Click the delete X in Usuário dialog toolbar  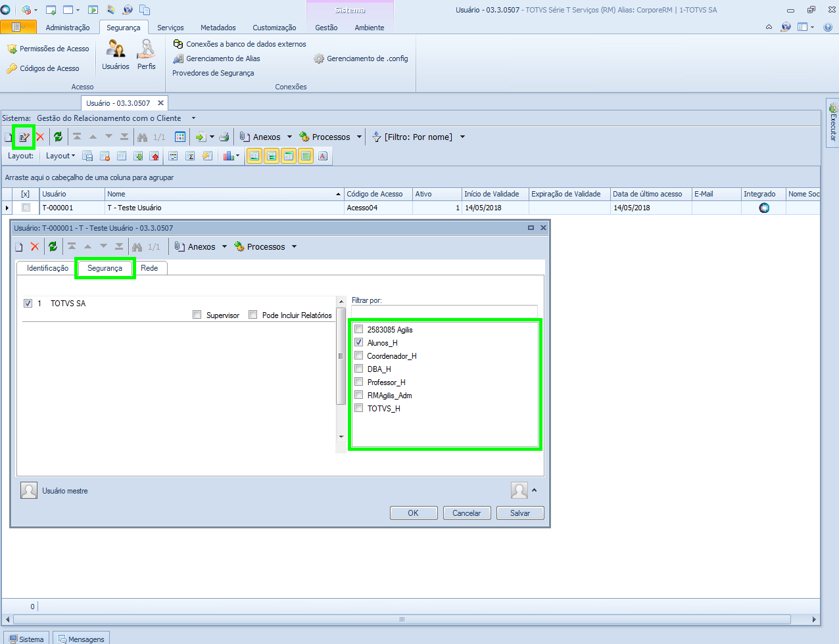[35, 246]
